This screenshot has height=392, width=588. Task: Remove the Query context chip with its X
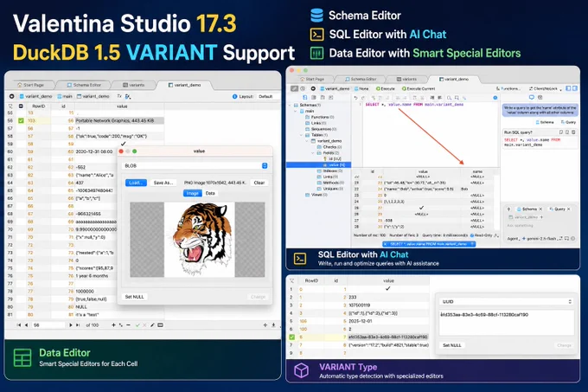[x=569, y=209]
